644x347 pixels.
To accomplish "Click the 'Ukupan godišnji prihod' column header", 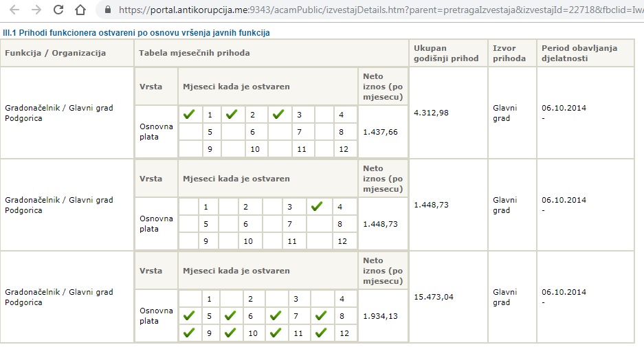I will [446, 53].
